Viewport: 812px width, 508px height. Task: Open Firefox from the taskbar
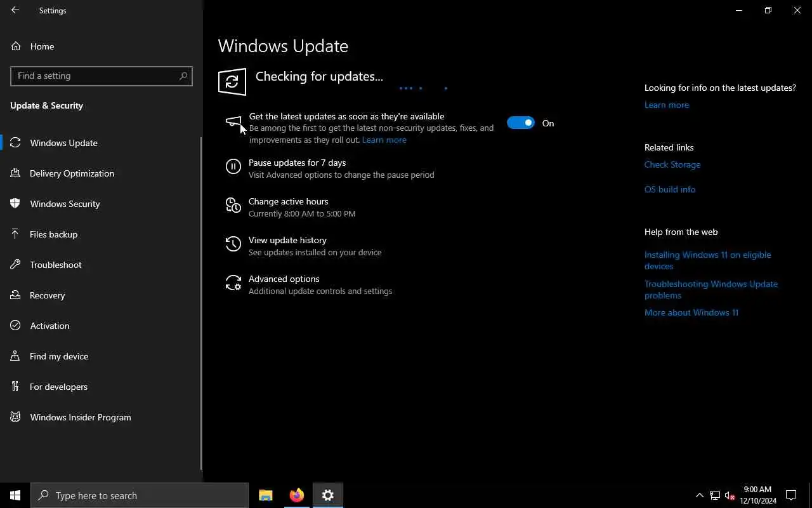click(x=297, y=495)
